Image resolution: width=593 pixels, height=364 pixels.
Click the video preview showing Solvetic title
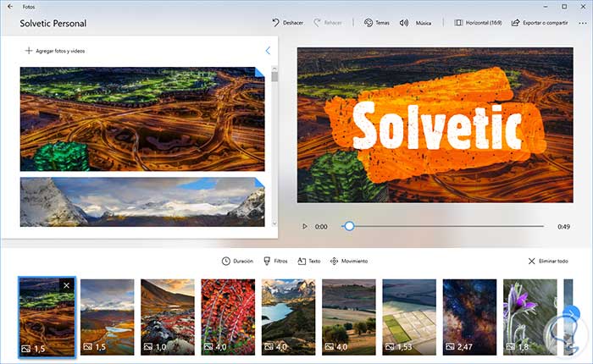[435, 124]
